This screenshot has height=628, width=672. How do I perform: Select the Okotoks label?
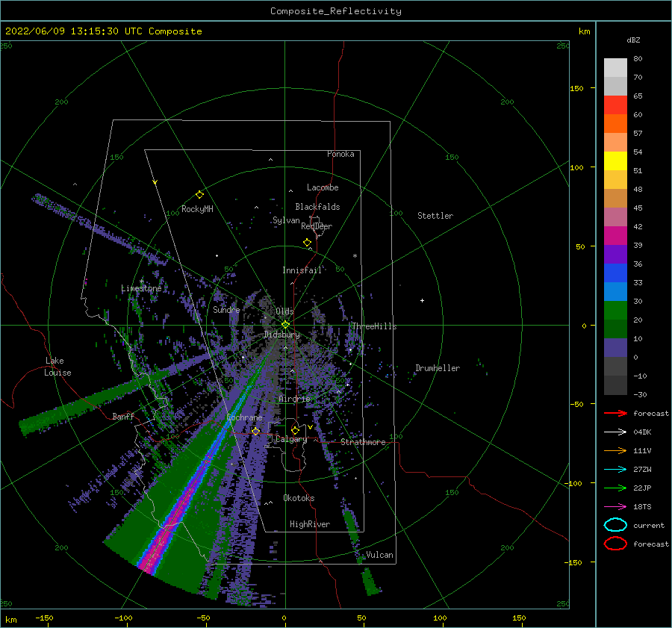299,498
